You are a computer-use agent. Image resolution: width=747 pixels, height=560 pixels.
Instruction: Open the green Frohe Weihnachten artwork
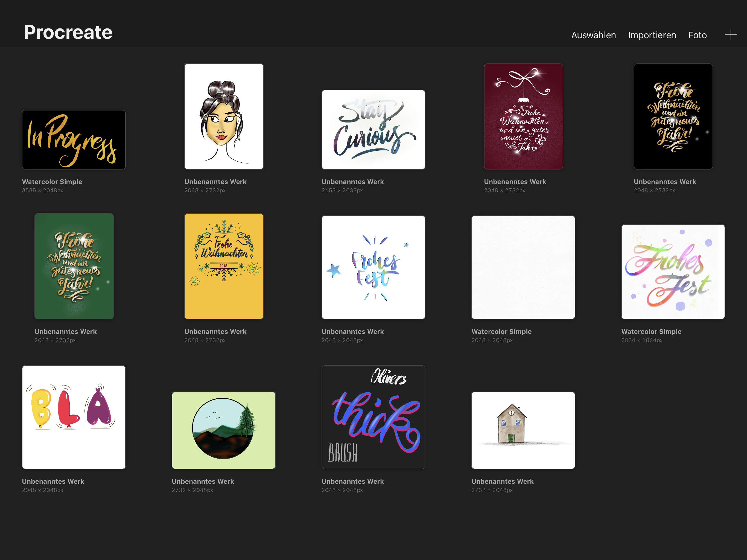click(x=74, y=266)
